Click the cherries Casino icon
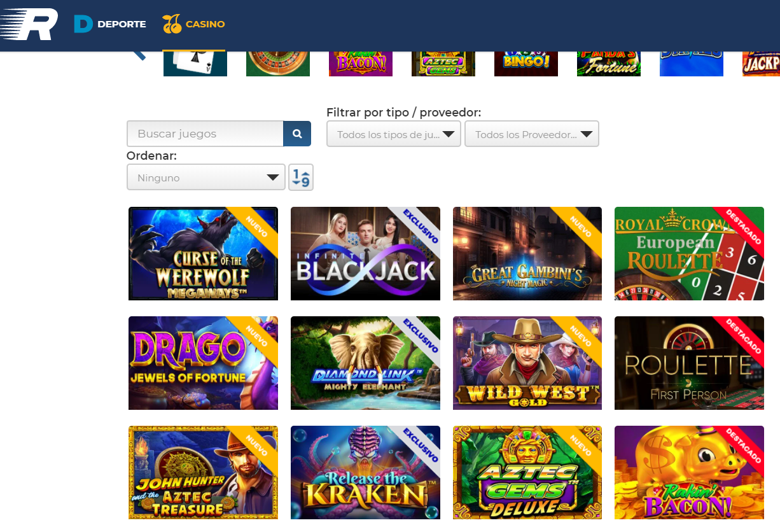 [172, 24]
